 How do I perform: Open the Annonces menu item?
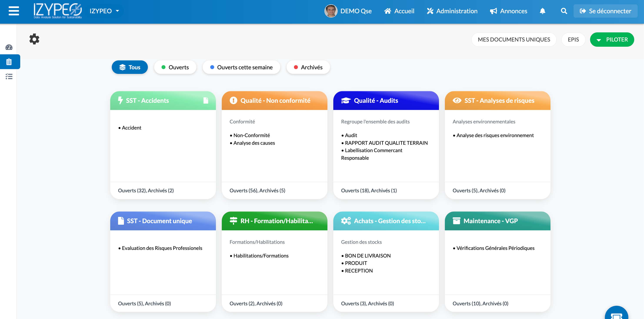pyautogui.click(x=509, y=11)
